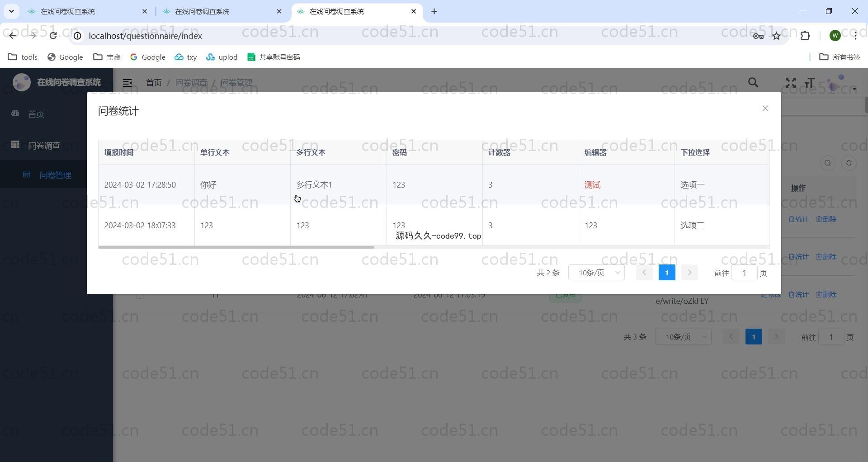Image resolution: width=868 pixels, height=462 pixels.
Task: Click 删除 in the third background row
Action: tap(826, 295)
